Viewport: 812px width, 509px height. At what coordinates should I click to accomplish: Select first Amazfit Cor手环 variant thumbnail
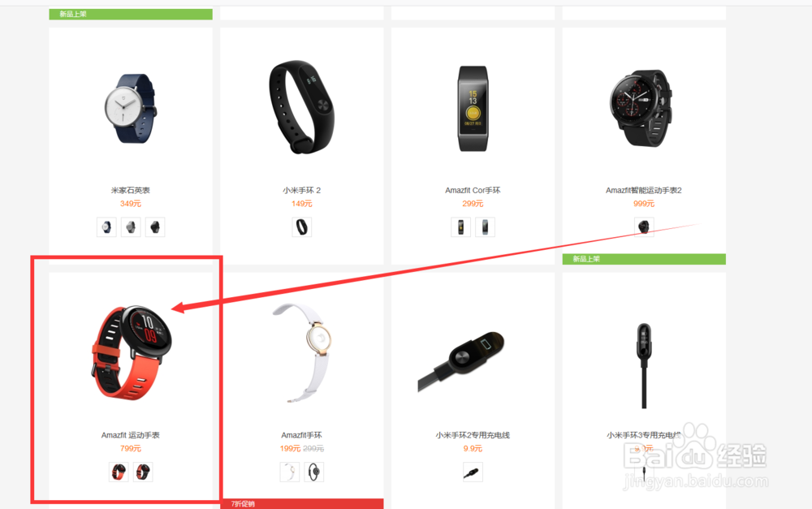(x=460, y=226)
